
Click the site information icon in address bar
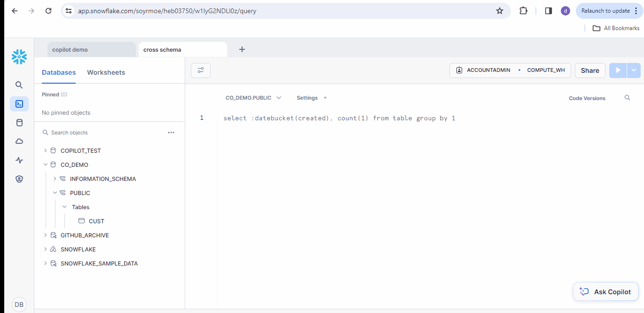[69, 11]
